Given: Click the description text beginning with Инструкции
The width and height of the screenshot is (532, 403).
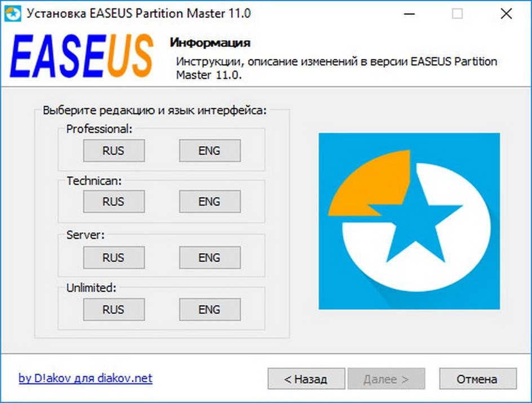Looking at the screenshot, I should point(336,68).
